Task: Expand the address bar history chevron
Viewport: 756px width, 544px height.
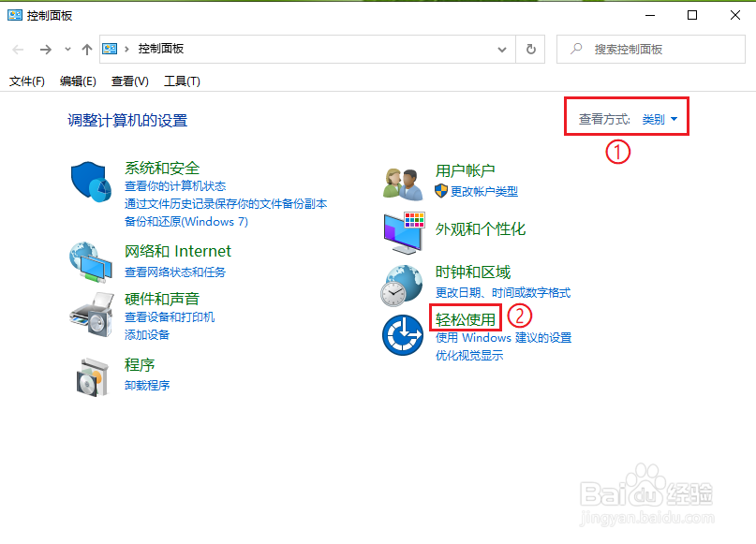Action: coord(502,49)
